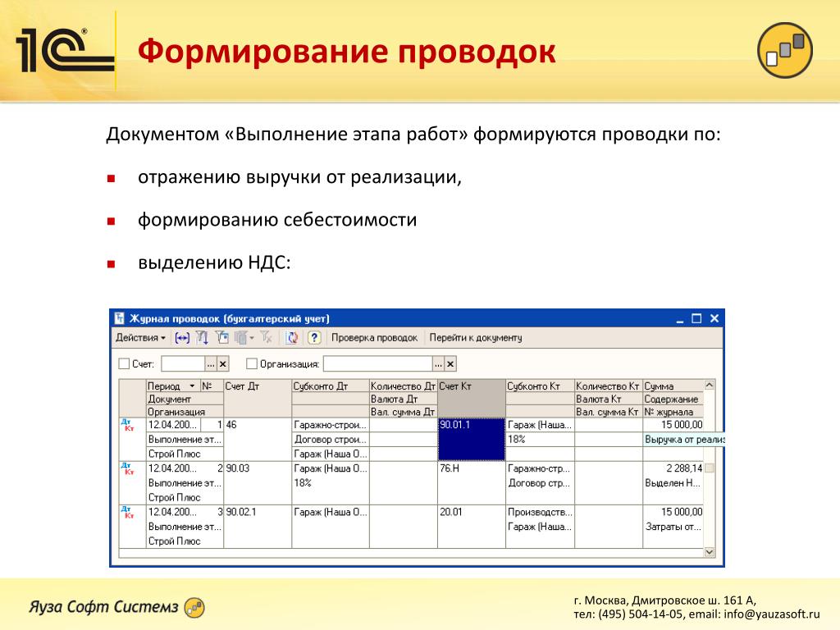Click the Содержание column header
Viewport: 840px width, 630px height.
tap(673, 399)
